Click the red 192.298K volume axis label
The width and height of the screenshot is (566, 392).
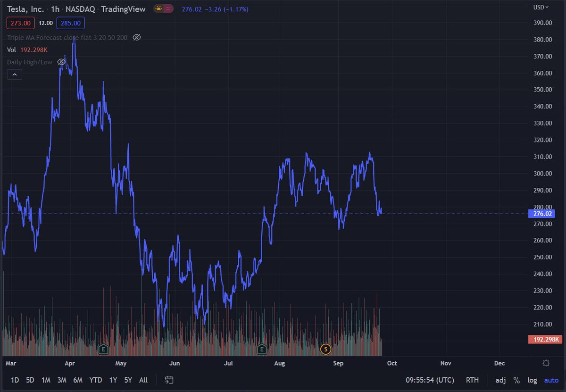tap(545, 339)
